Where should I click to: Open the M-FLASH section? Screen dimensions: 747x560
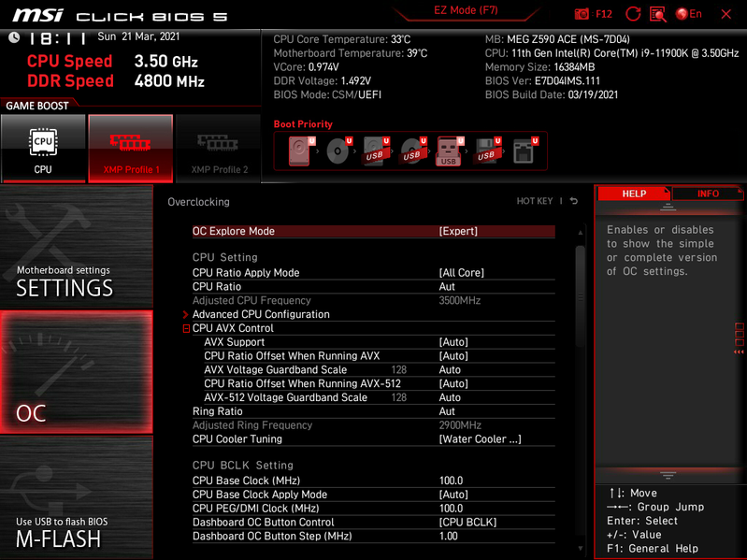click(x=77, y=497)
